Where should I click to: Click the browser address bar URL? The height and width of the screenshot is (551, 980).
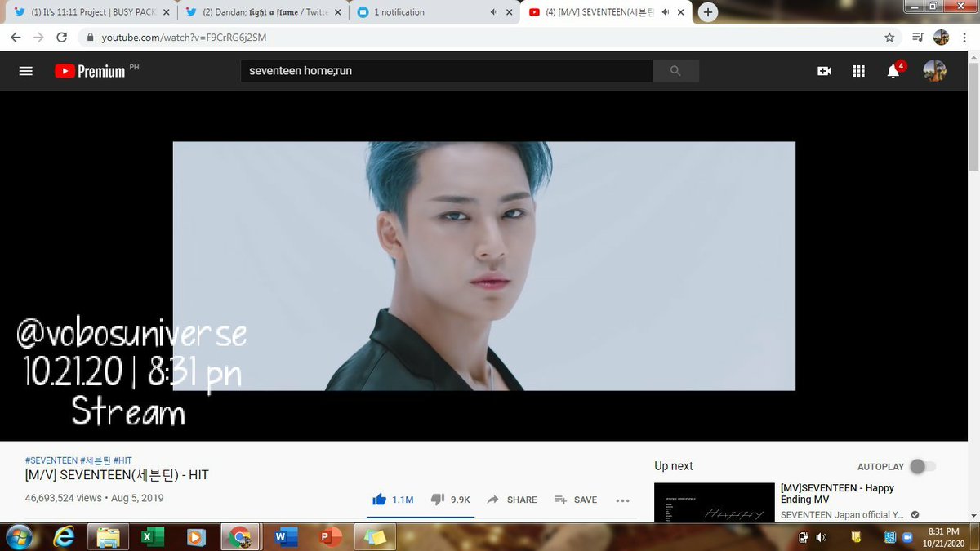(x=184, y=38)
